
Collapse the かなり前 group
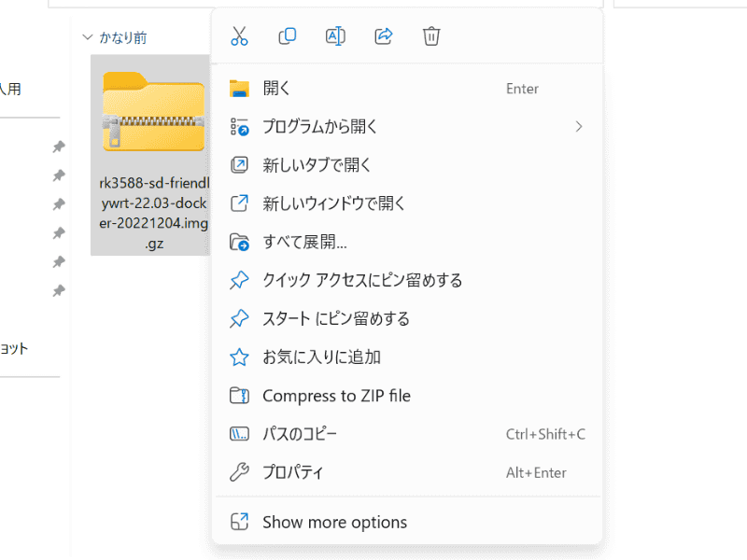[x=87, y=38]
